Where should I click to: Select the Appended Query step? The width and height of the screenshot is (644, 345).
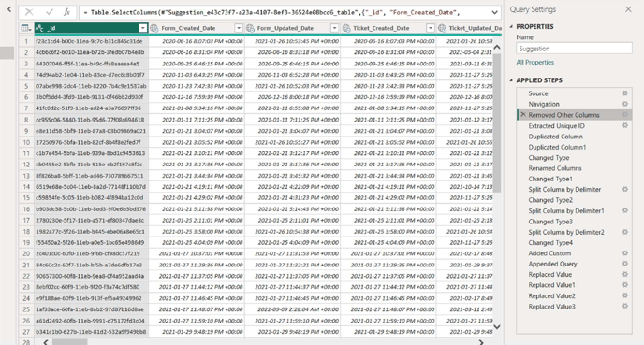(552, 265)
